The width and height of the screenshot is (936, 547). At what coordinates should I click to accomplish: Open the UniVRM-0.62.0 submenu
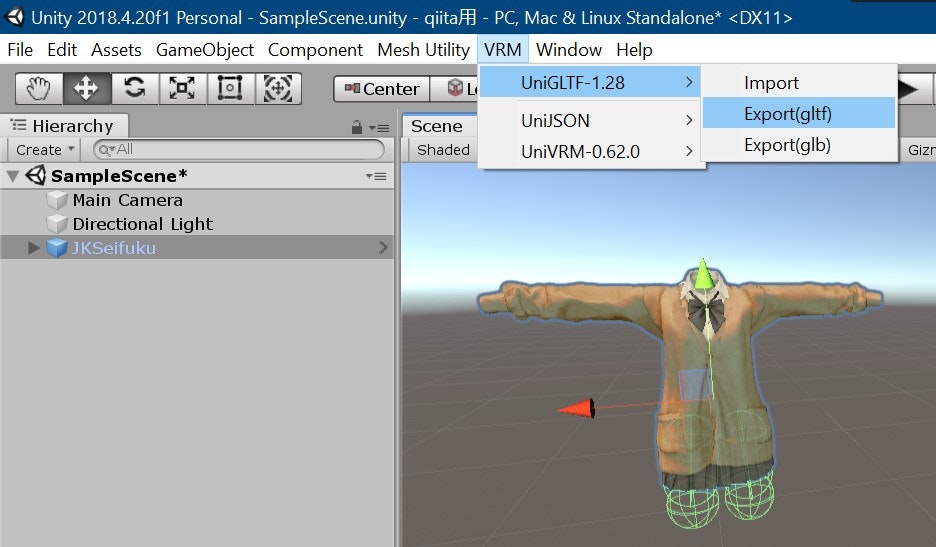coord(592,152)
